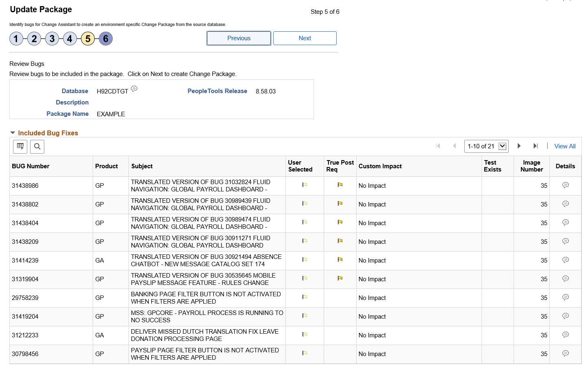The width and height of the screenshot is (588, 367).
Task: Go to next page arrow in grid
Action: tap(519, 146)
